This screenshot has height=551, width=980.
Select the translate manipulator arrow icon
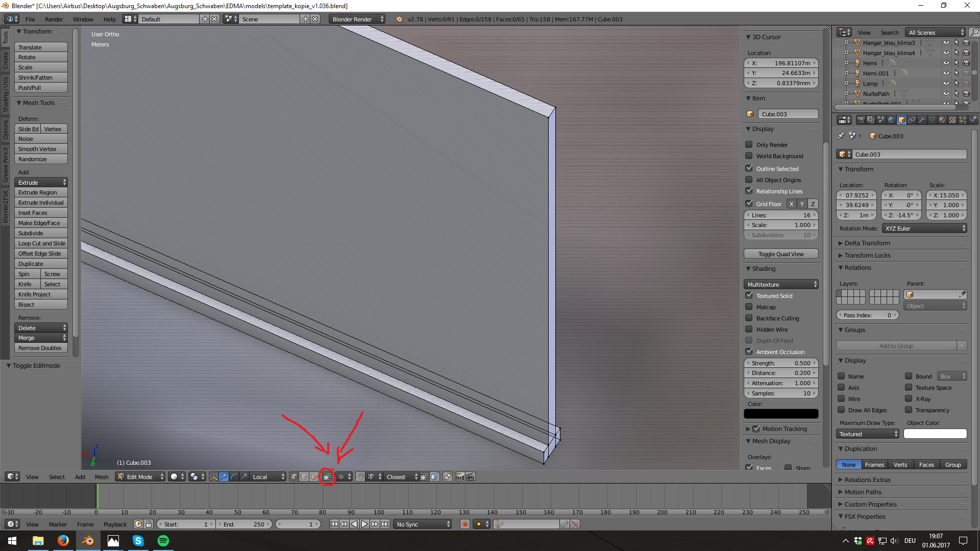pos(224,477)
